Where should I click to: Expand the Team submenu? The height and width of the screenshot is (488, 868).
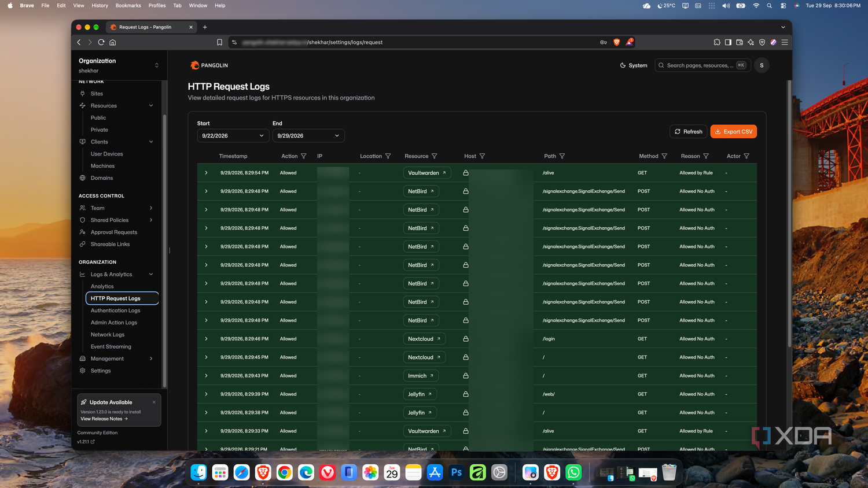coord(151,208)
